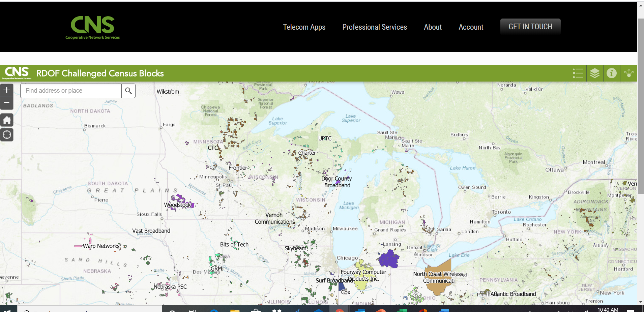
Task: Open the map Legend panel
Action: tap(578, 73)
